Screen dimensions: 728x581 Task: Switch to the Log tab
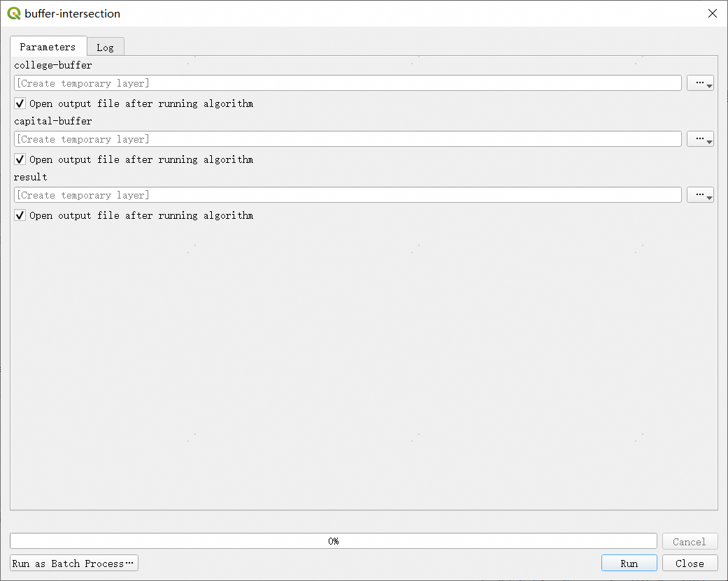(105, 47)
